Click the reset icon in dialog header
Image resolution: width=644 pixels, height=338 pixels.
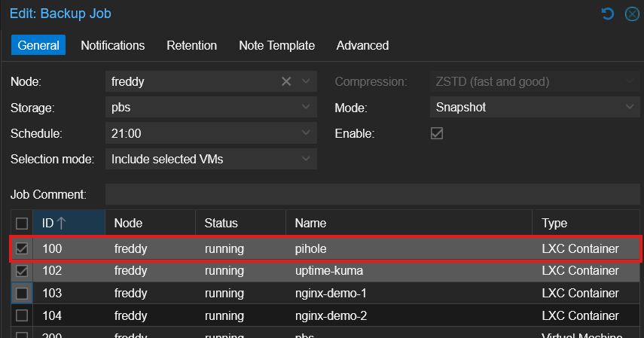pyautogui.click(x=608, y=14)
